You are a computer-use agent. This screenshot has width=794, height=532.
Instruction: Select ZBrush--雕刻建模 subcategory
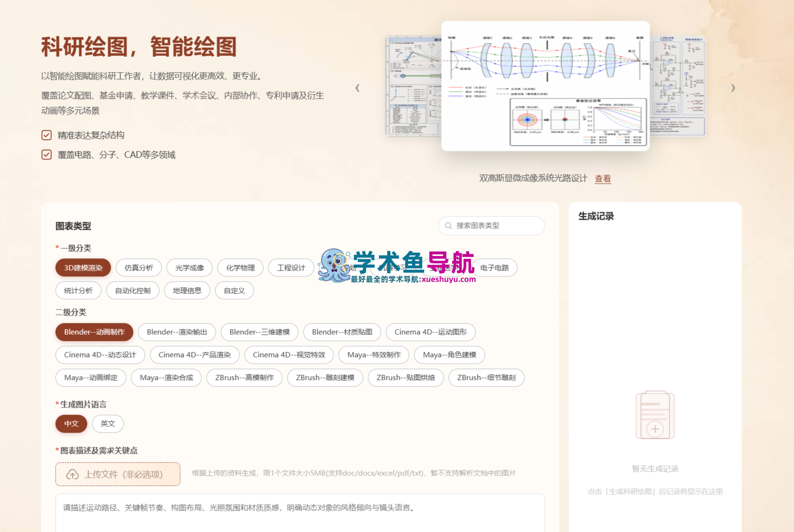tap(325, 378)
